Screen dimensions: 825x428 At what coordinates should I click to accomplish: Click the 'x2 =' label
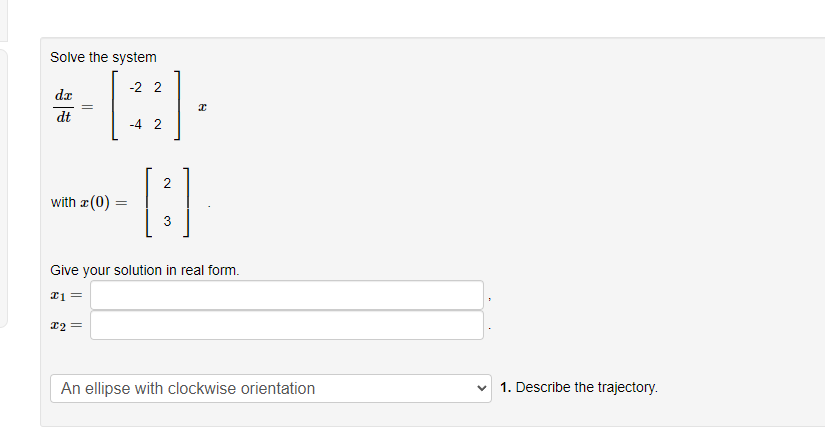[66, 325]
